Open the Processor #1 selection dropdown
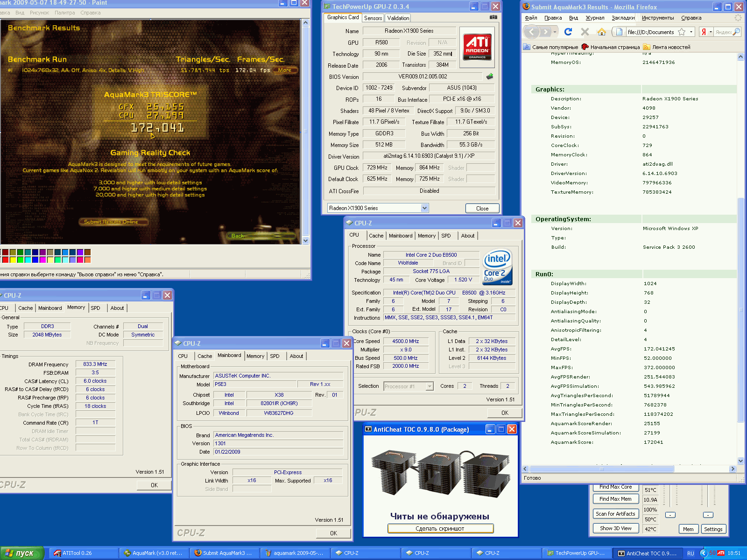 pyautogui.click(x=430, y=386)
